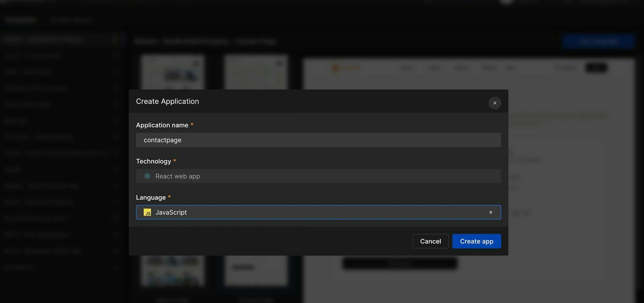Click the Create Application dialog title
The width and height of the screenshot is (644, 303).
168,101
